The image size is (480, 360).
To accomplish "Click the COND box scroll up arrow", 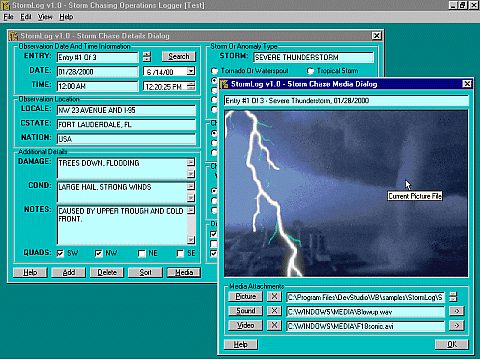I will (x=191, y=186).
